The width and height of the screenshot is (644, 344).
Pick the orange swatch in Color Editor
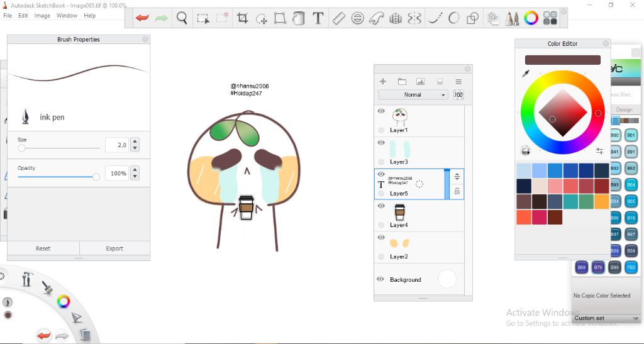pyautogui.click(x=601, y=201)
